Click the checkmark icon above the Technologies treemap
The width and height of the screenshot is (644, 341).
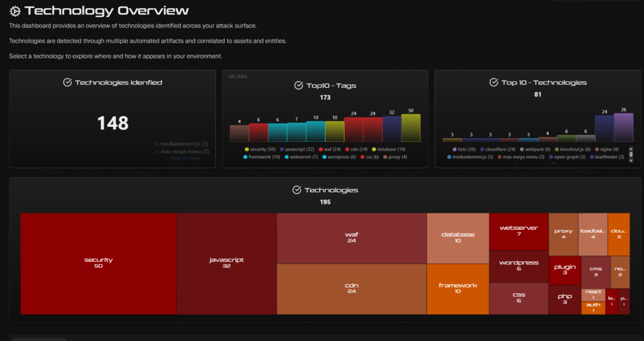point(297,190)
